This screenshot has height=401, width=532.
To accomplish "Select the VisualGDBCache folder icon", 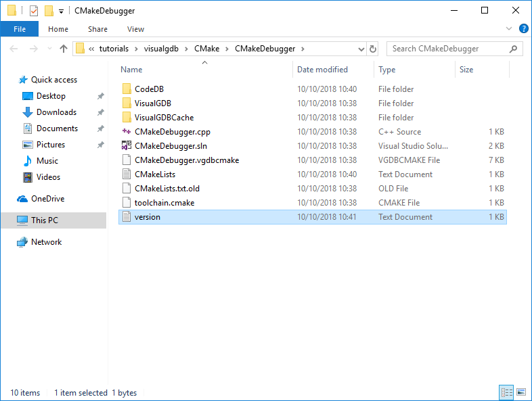I will pos(127,118).
